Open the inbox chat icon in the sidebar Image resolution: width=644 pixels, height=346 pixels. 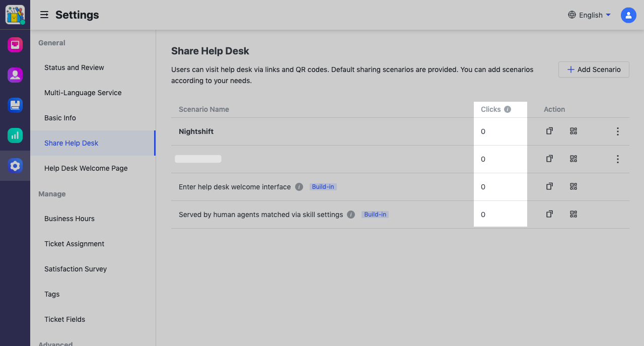[x=15, y=45]
